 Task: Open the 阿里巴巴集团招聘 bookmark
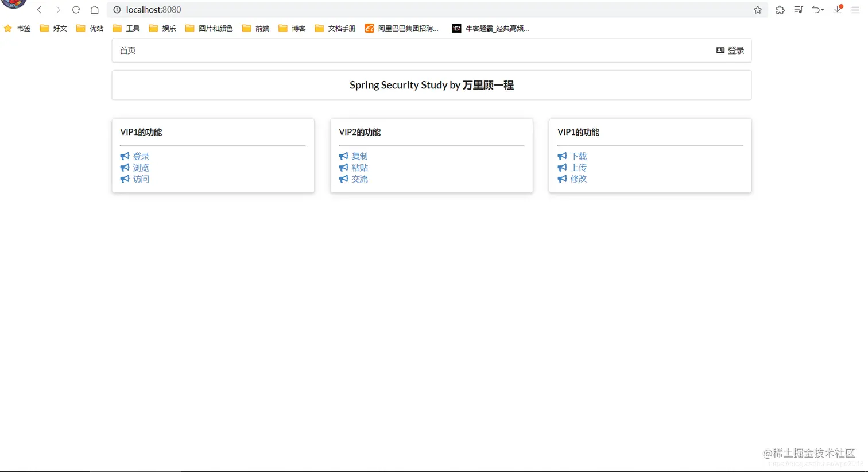402,28
